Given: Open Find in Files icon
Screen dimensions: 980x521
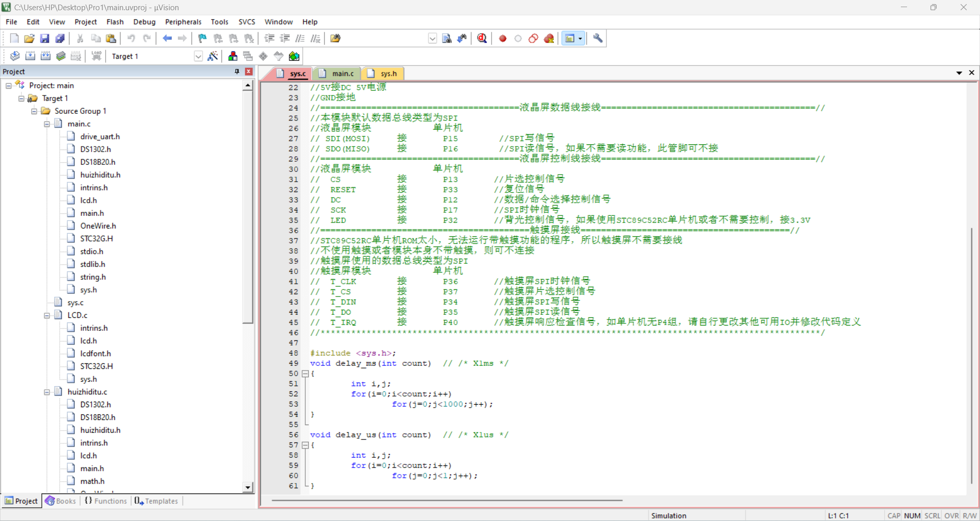Looking at the screenshot, I should click(x=335, y=38).
